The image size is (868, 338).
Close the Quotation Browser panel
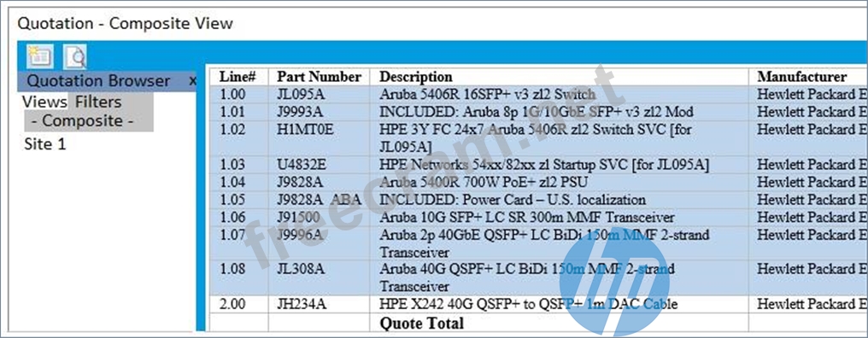click(x=192, y=81)
